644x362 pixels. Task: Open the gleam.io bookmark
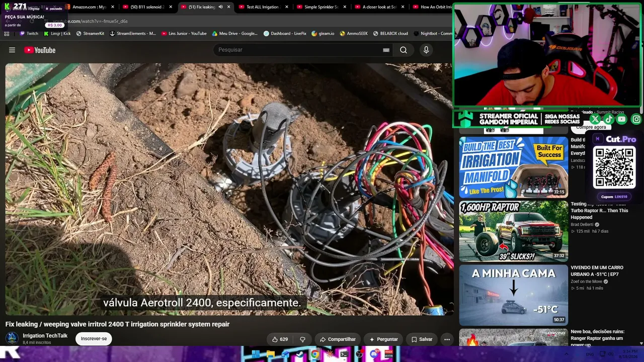(x=323, y=34)
